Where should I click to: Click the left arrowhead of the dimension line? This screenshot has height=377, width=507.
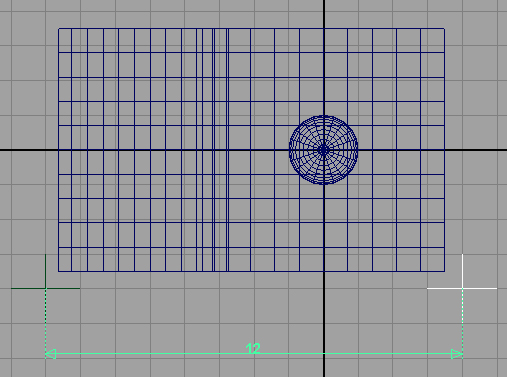pyautogui.click(x=50, y=354)
